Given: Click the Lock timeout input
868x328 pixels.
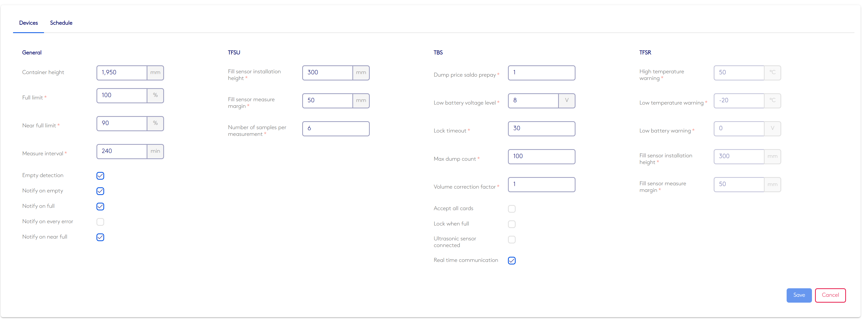Looking at the screenshot, I should click(x=541, y=129).
